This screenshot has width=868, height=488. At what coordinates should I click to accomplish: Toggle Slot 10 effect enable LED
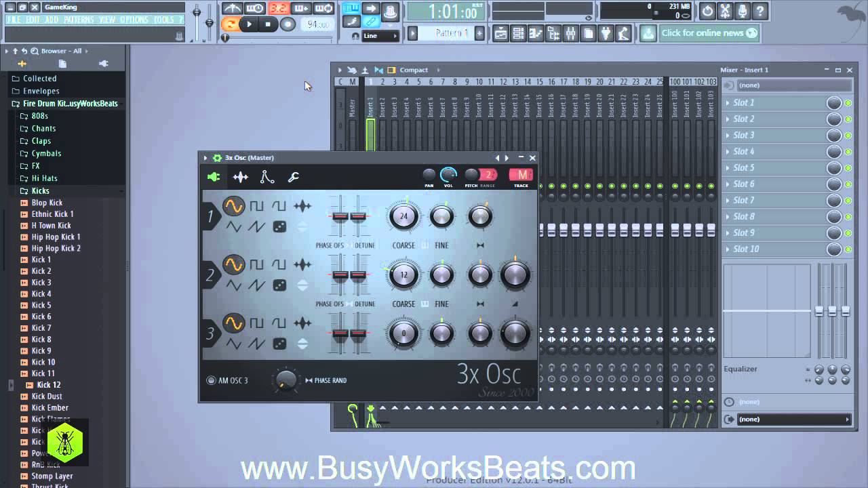848,249
